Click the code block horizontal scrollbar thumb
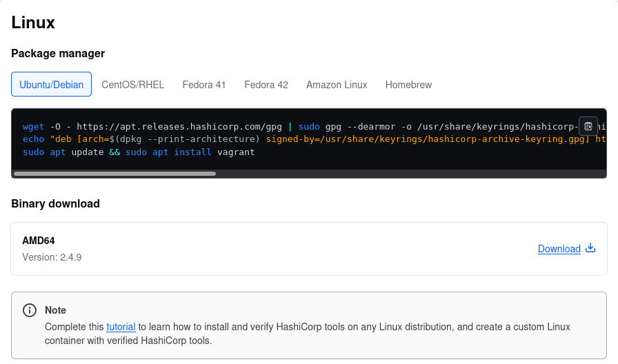The height and width of the screenshot is (364, 618). tap(114, 174)
